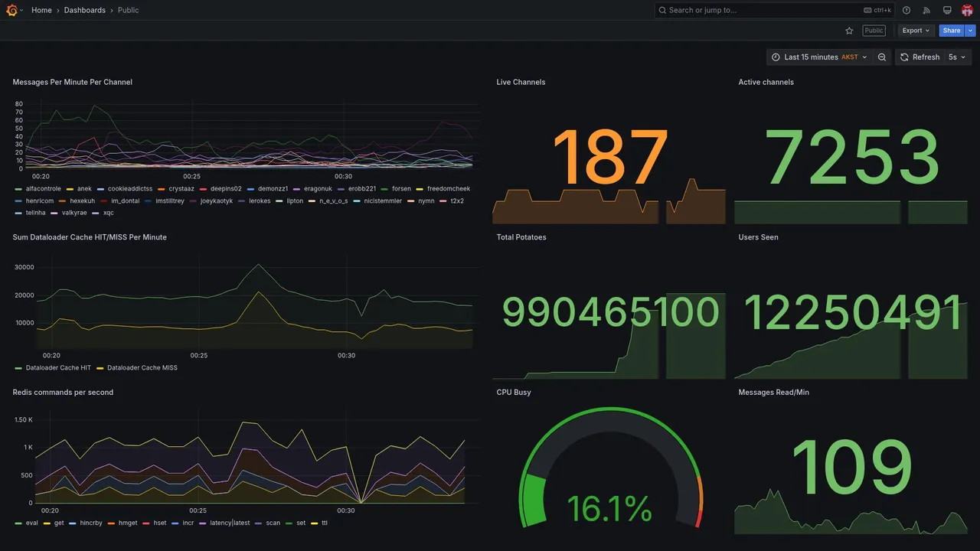Open the Last 15 minutes time picker
The width and height of the screenshot is (980, 551).
click(819, 57)
